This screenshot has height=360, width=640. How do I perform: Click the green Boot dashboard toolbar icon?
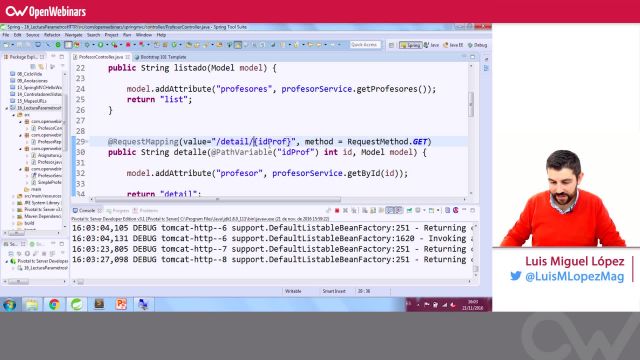(x=58, y=45)
